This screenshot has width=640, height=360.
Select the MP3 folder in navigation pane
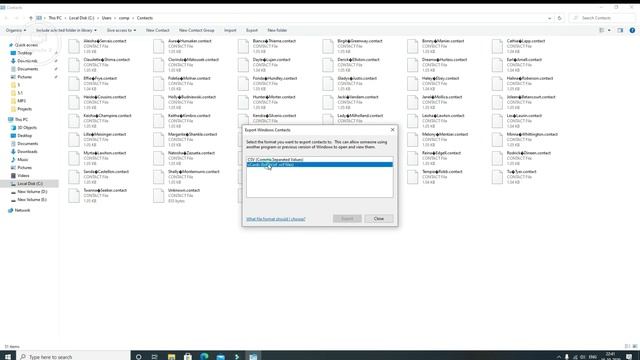(x=21, y=101)
